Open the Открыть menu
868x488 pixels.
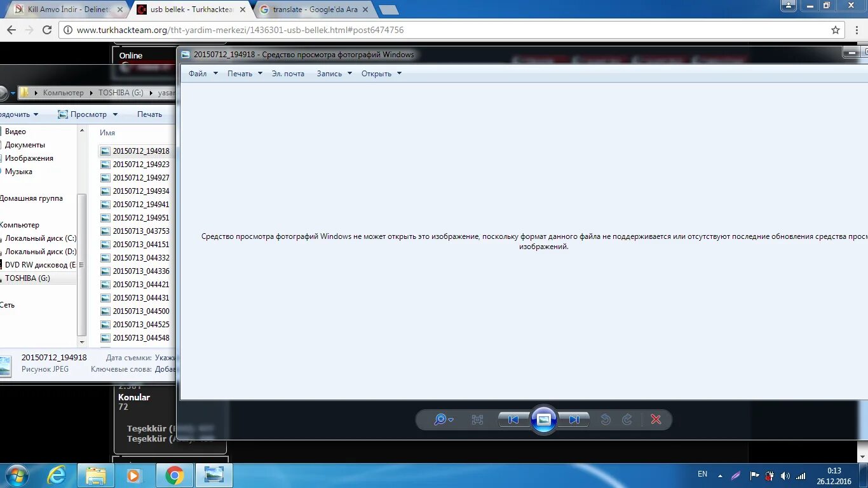click(x=376, y=74)
